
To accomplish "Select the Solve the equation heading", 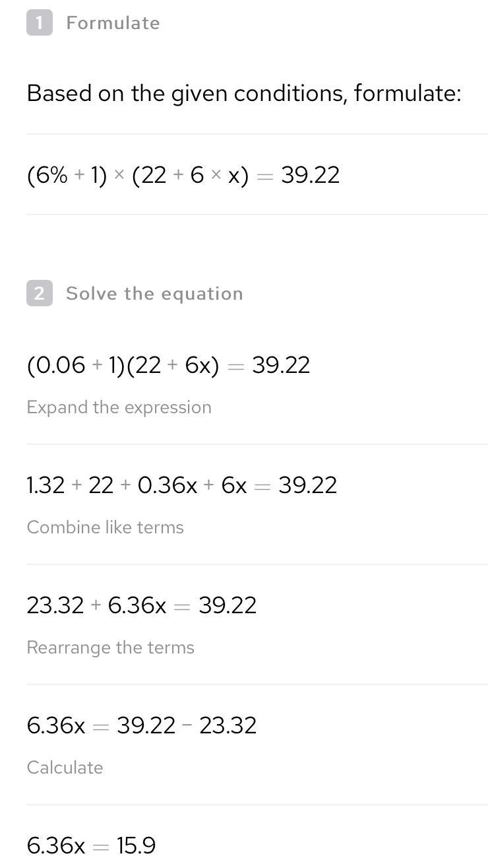I will point(154,293).
